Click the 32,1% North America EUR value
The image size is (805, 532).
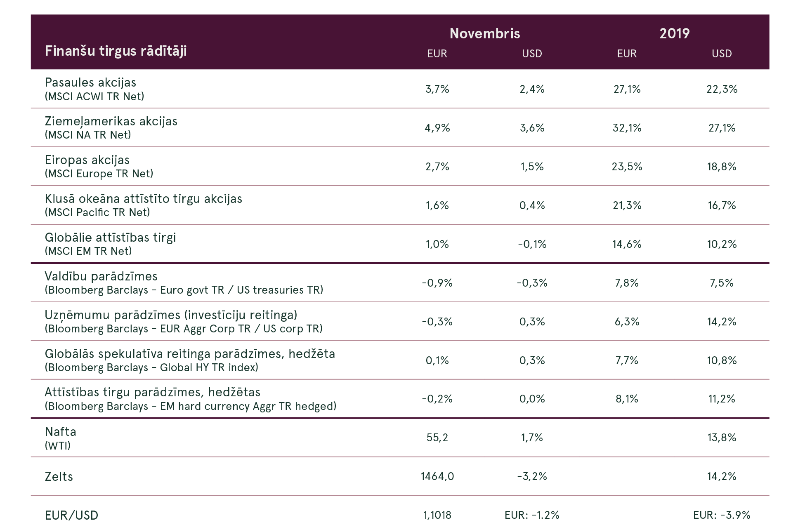click(627, 128)
